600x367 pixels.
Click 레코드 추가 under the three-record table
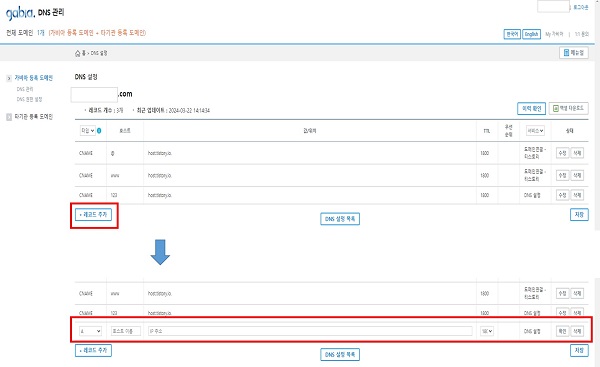[93, 215]
